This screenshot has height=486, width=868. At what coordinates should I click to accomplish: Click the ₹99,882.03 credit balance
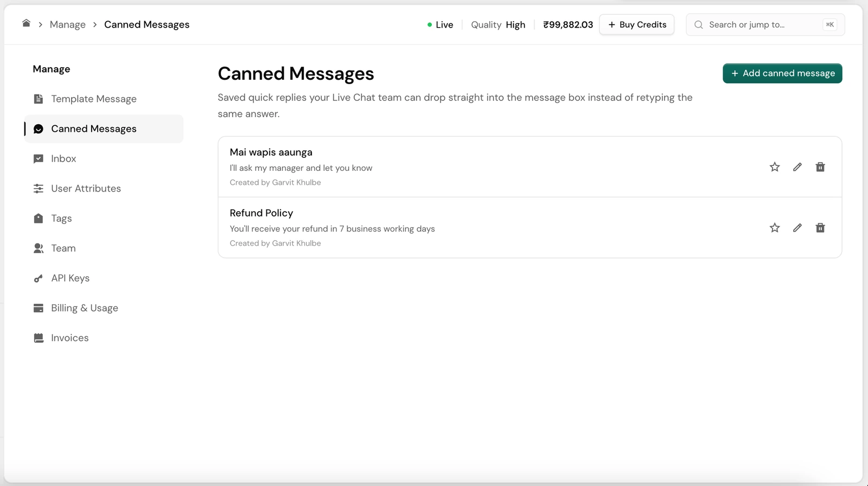568,24
